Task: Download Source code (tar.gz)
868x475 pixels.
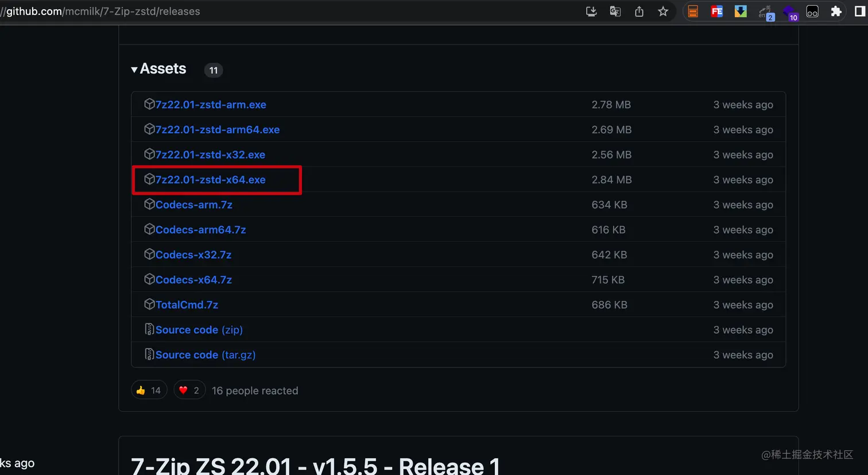Action: tap(206, 355)
